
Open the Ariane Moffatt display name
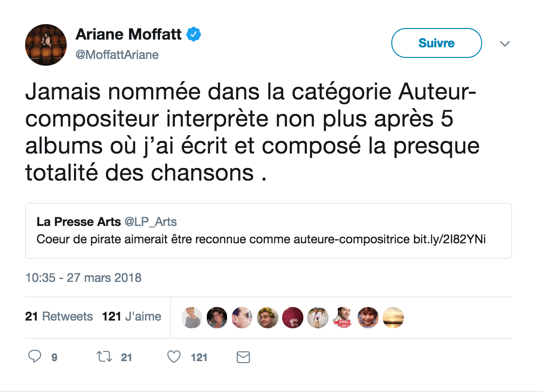click(x=129, y=34)
